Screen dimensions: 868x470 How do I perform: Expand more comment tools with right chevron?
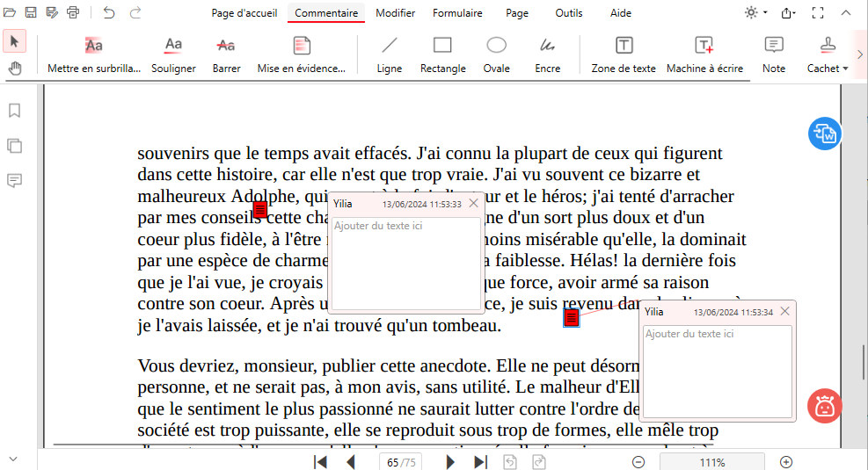(x=860, y=54)
